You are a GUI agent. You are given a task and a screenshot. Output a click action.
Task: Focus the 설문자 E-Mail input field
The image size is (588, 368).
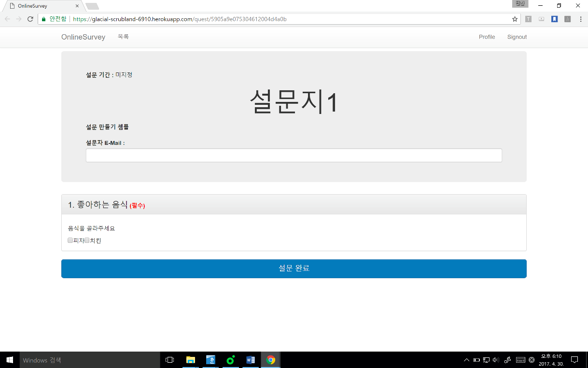pyautogui.click(x=294, y=155)
